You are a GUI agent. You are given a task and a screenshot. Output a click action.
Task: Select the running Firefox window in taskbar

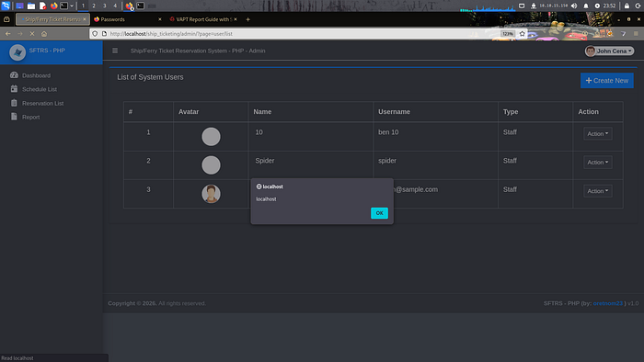tap(130, 6)
